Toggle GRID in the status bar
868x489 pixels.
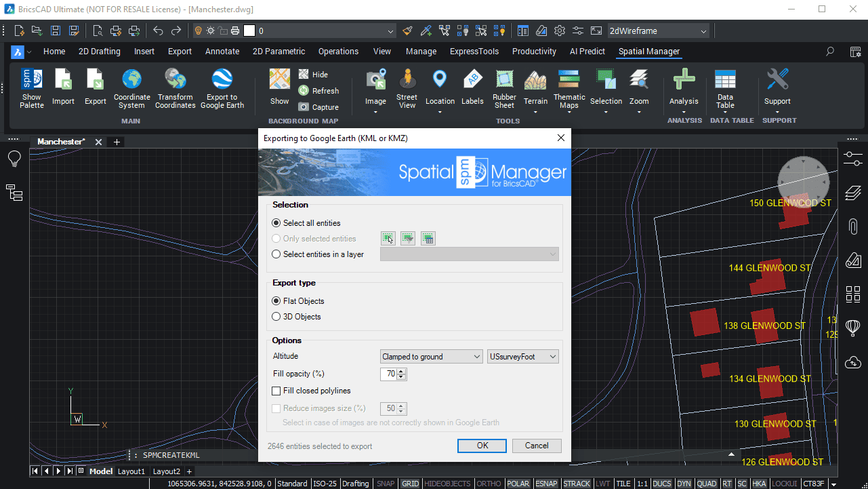(410, 484)
